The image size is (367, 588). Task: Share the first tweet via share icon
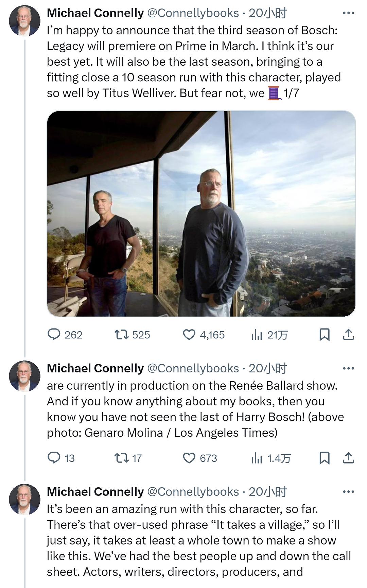coord(348,335)
